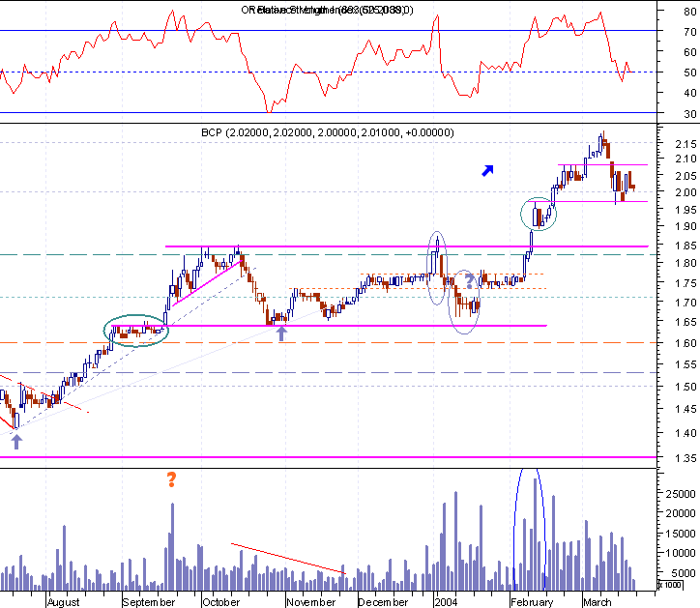This screenshot has height=608, width=700.
Task: Click the 10000 volume scale value
Action: [681, 553]
